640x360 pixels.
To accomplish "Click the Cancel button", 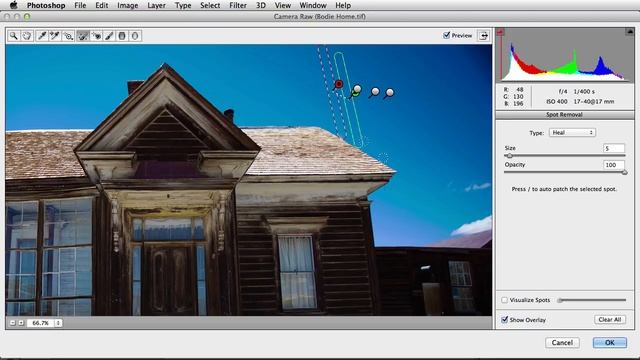I will [x=562, y=342].
